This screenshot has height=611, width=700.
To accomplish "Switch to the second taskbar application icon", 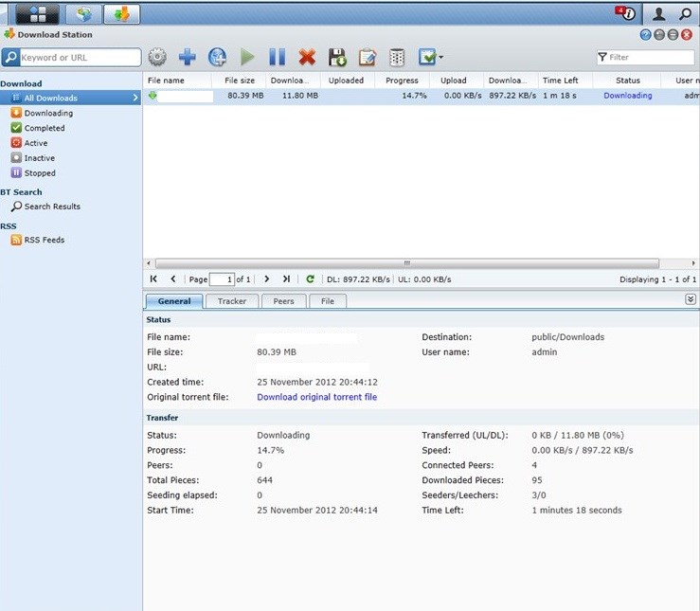I will pos(83,14).
